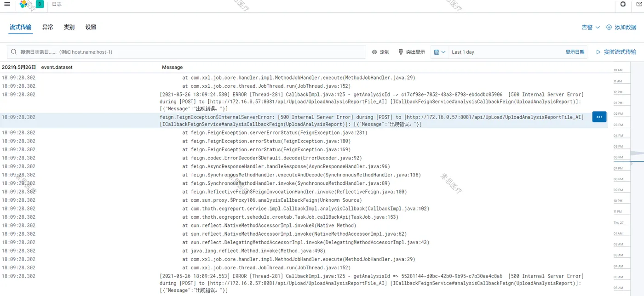Image resolution: width=644 pixels, height=296 pixels.
Task: Switch to the 流式传输 tab
Action: click(x=21, y=27)
